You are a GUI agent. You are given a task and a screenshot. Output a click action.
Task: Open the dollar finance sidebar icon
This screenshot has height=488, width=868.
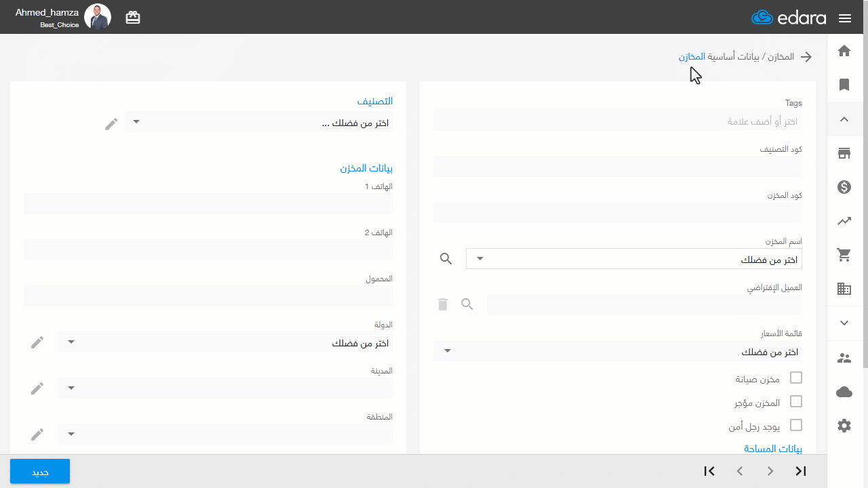coord(844,187)
